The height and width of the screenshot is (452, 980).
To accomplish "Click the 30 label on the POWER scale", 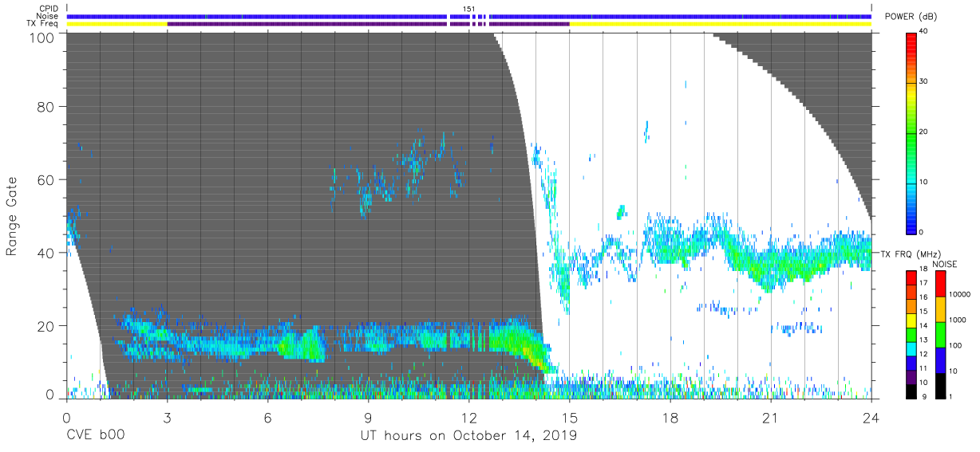I will click(924, 81).
